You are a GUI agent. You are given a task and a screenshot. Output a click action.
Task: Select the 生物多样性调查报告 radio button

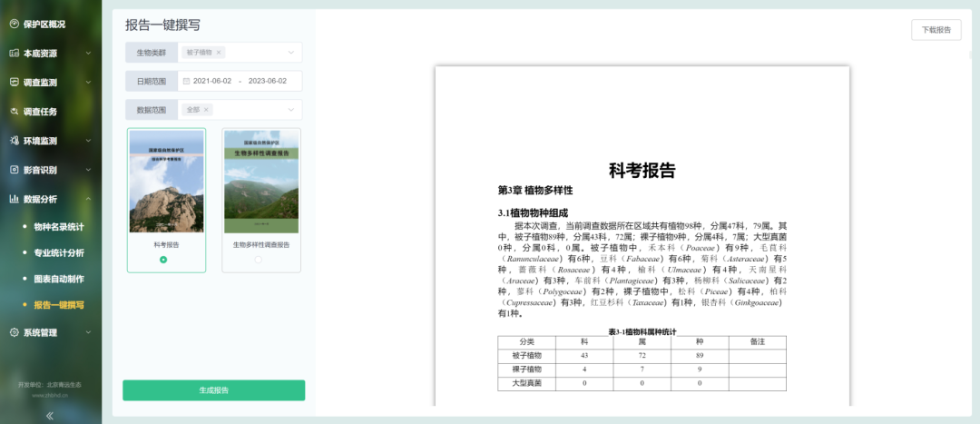coord(258,260)
